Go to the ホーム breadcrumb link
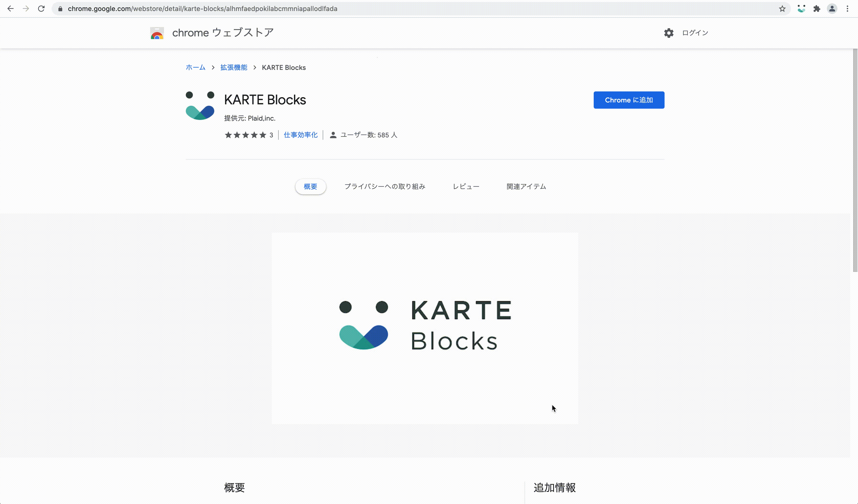This screenshot has height=504, width=858. click(x=195, y=67)
